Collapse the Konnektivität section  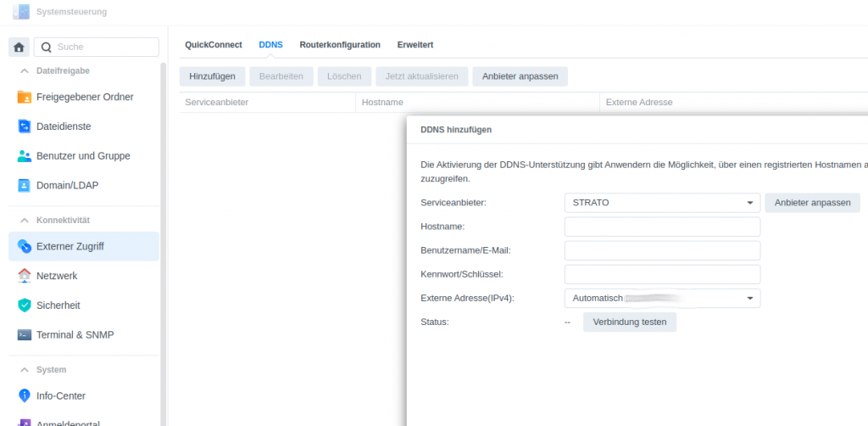pos(24,221)
